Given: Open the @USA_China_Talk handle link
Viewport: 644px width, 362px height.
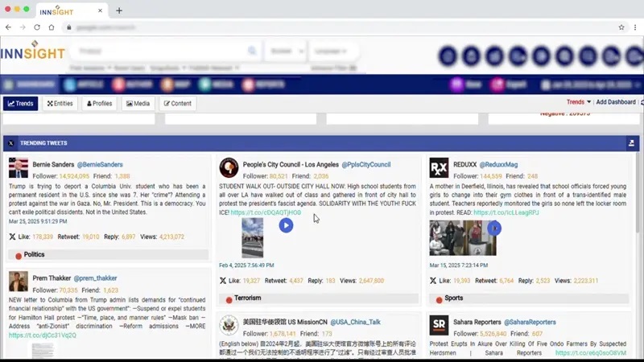Looking at the screenshot, I should pyautogui.click(x=355, y=323).
